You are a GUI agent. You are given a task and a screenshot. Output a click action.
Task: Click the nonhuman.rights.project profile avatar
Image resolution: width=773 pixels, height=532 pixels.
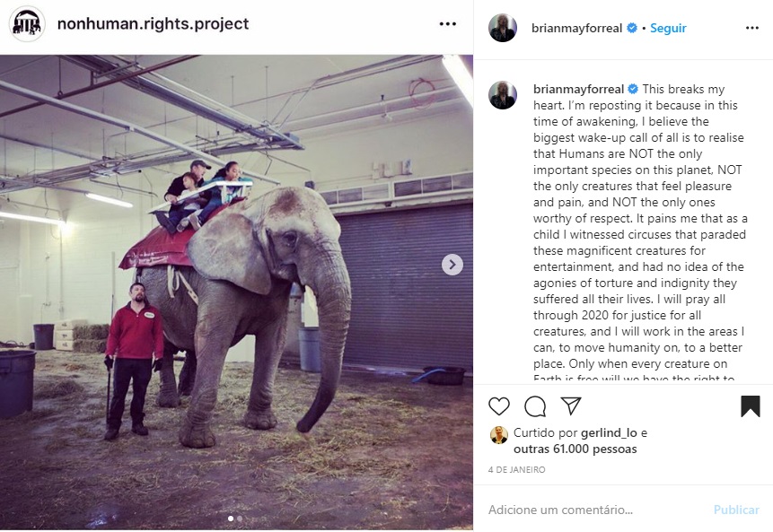click(x=27, y=24)
